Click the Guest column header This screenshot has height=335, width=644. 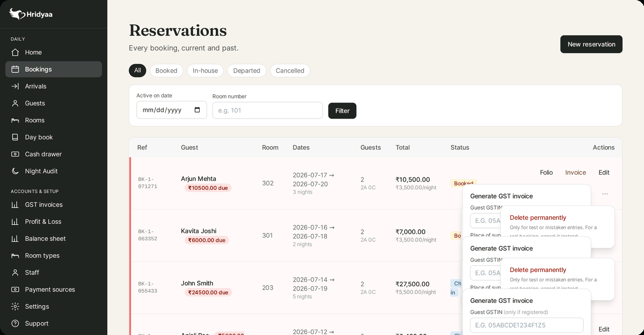tap(190, 148)
